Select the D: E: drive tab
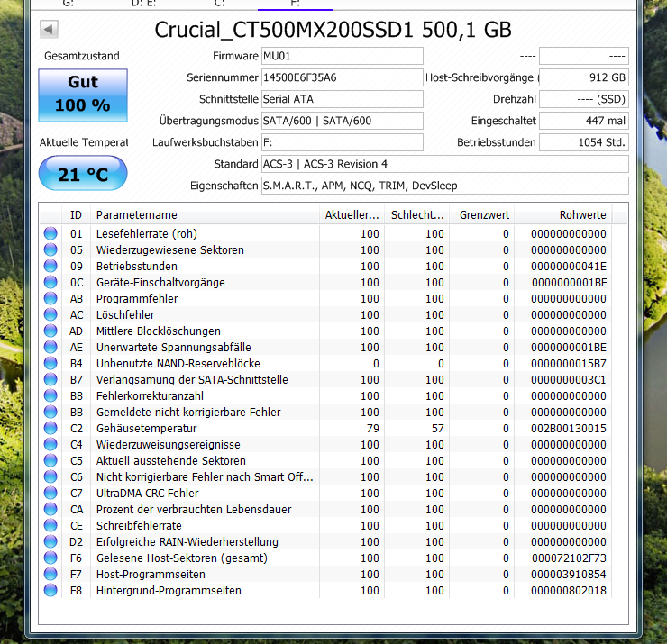667x644 pixels. click(144, 4)
